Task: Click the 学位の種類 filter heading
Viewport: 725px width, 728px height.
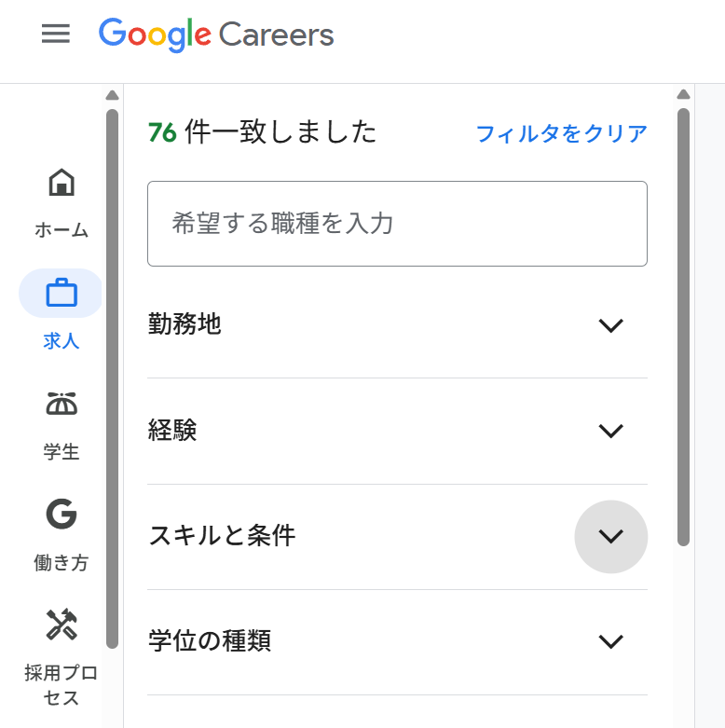Action: point(210,641)
